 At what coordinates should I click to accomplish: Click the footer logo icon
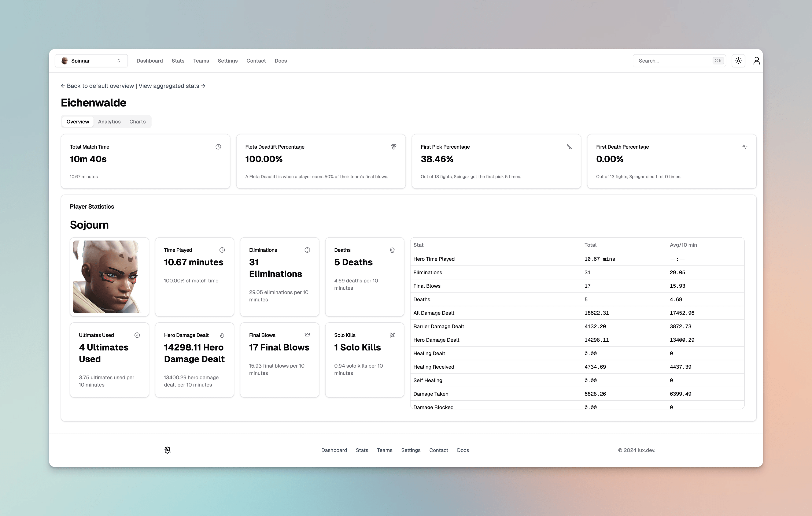(167, 450)
